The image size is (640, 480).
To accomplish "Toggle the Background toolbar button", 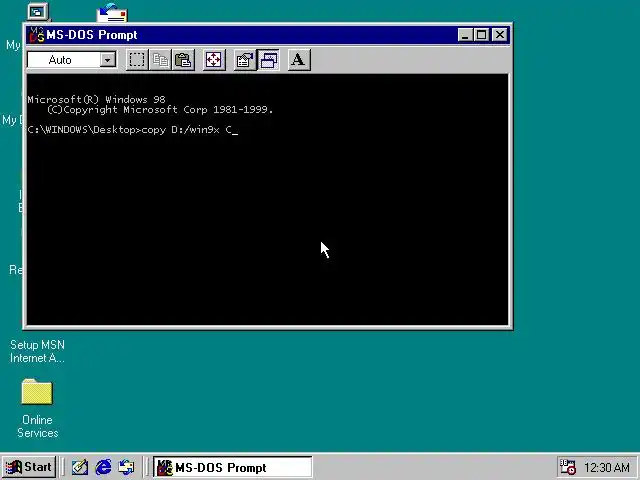I will [268, 60].
